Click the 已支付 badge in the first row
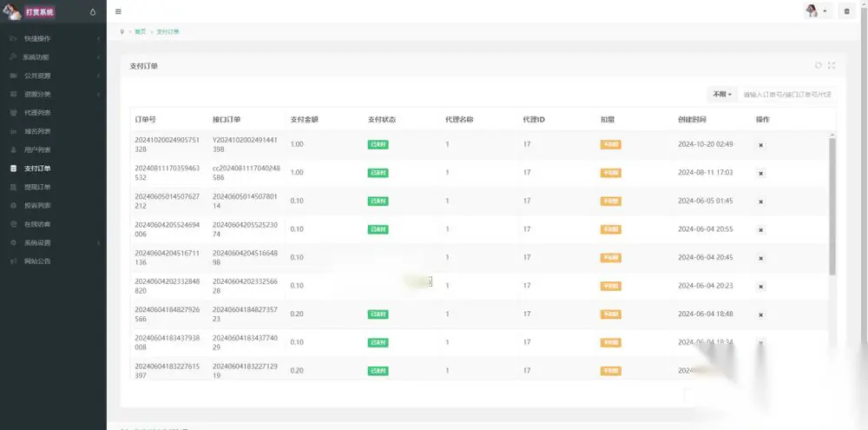868x430 pixels. 378,144
